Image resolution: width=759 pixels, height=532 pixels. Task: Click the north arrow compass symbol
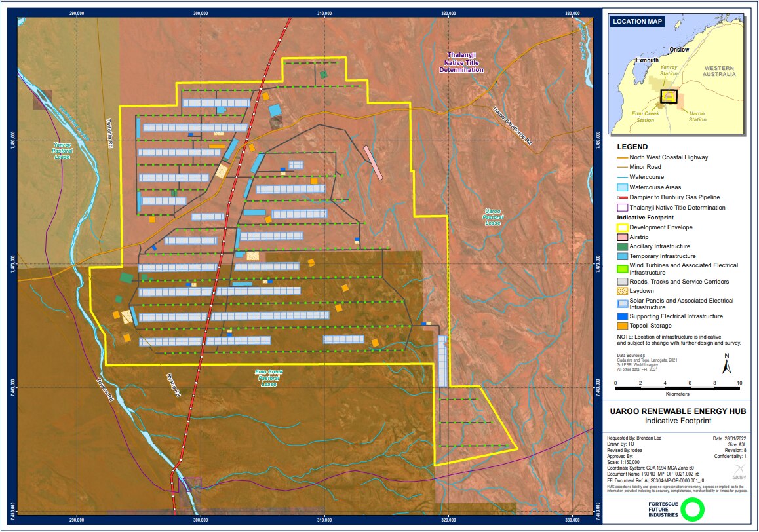726,364
